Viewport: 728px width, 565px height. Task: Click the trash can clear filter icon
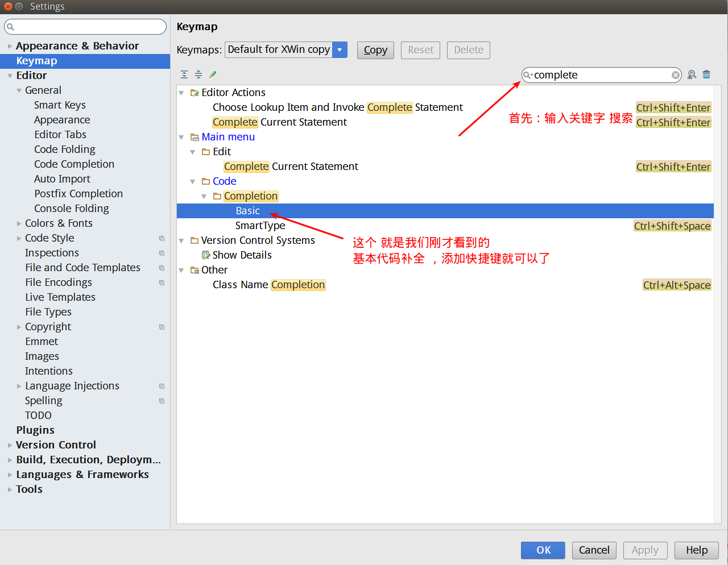click(x=706, y=74)
